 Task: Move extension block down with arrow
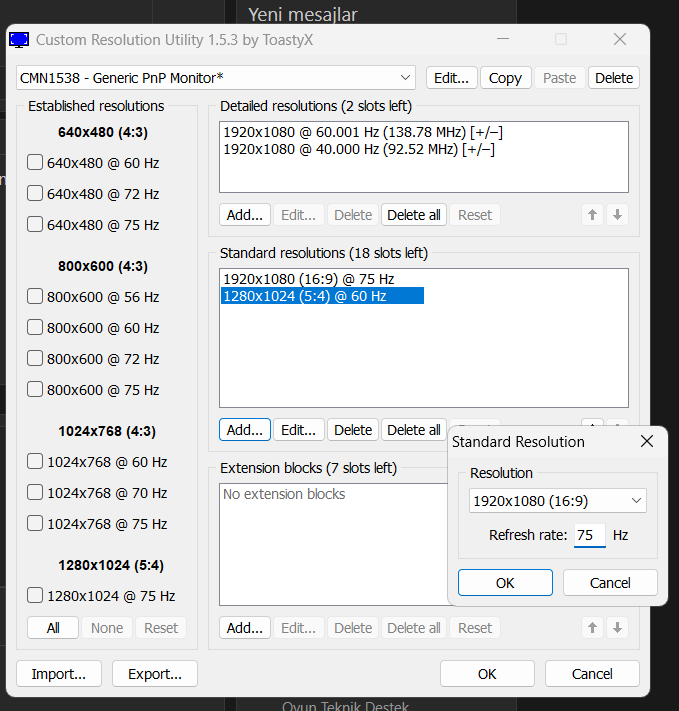tap(617, 628)
